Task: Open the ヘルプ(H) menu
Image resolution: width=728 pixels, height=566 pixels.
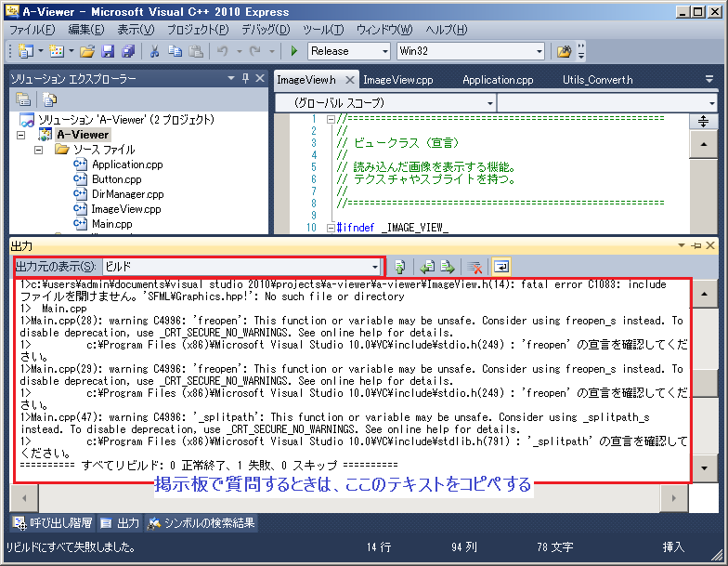Action: coord(447,30)
